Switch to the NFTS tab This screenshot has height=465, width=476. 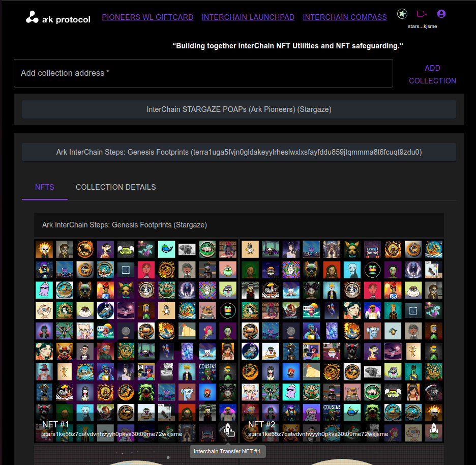[45, 187]
